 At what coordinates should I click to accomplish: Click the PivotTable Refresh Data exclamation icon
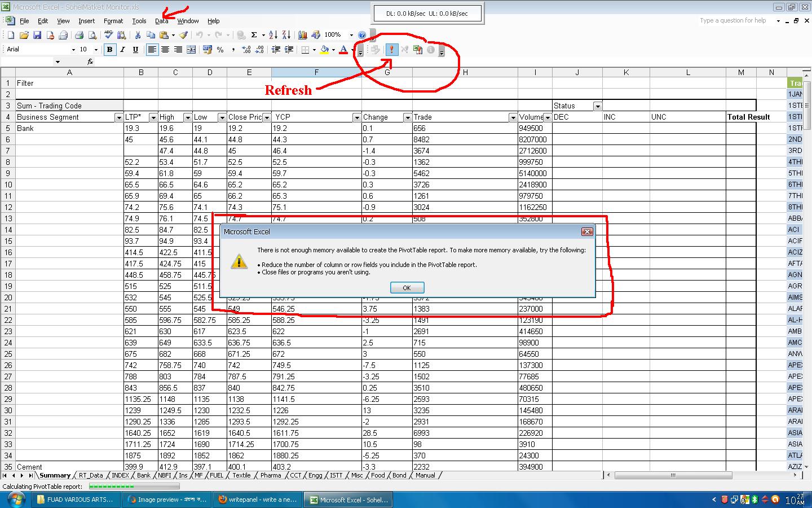coord(391,50)
